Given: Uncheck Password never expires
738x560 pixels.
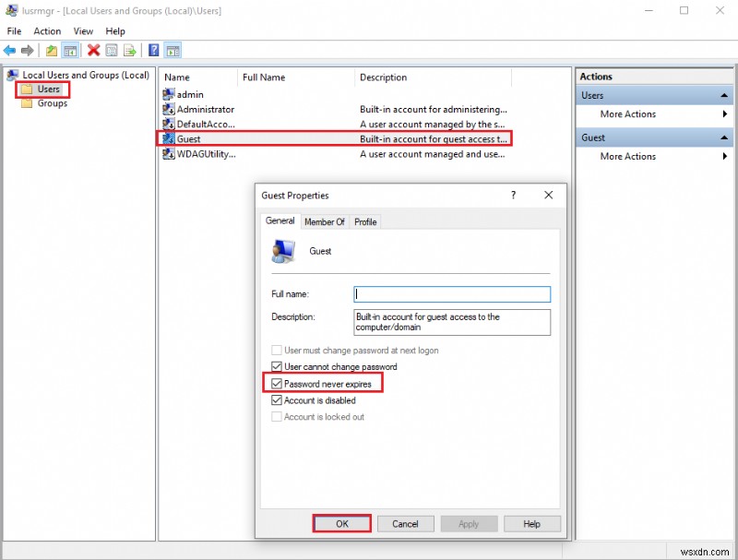Looking at the screenshot, I should coord(278,384).
